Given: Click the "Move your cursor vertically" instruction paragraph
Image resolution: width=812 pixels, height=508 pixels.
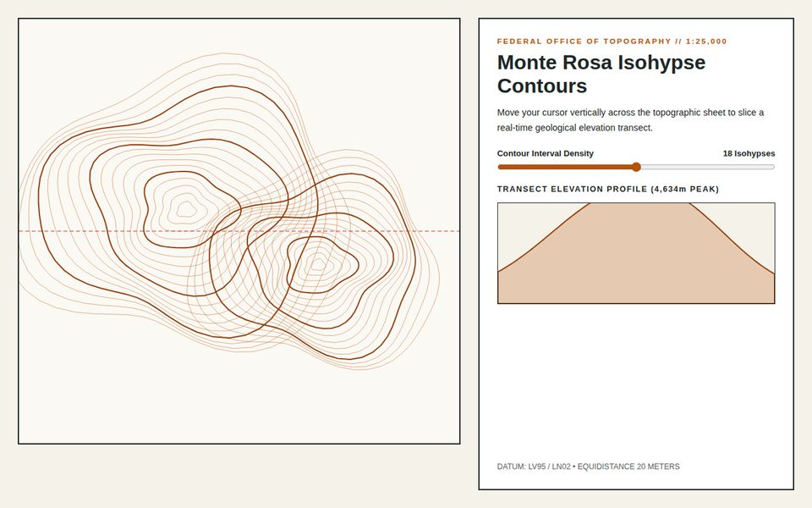Looking at the screenshot, I should click(x=630, y=119).
